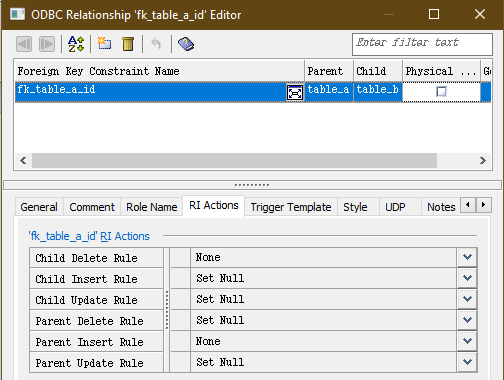Open the Notes tab
Image resolution: width=504 pixels, height=380 pixels.
441,207
